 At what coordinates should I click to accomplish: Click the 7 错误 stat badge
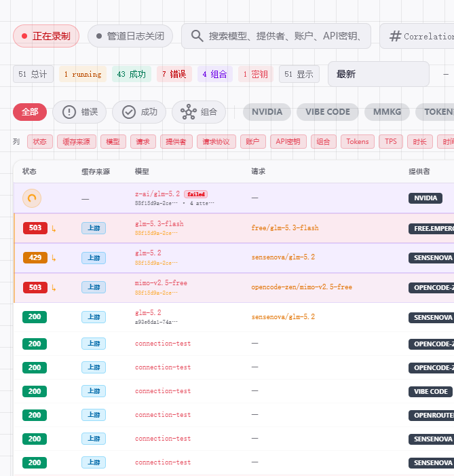click(x=174, y=74)
